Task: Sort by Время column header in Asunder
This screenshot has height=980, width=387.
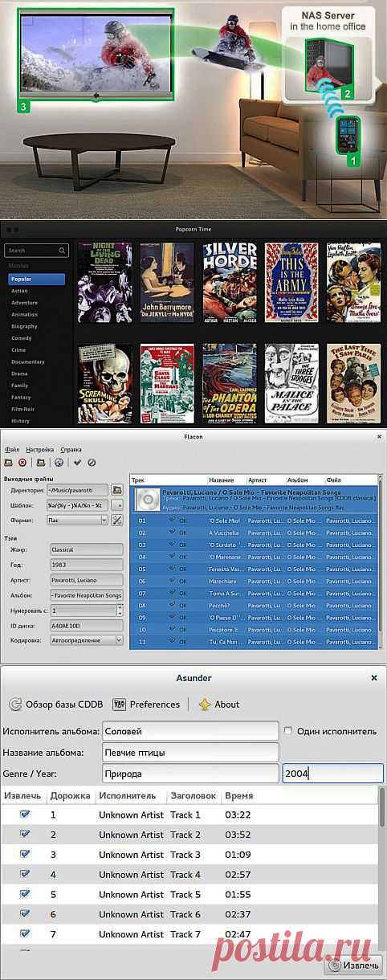Action: point(238,795)
